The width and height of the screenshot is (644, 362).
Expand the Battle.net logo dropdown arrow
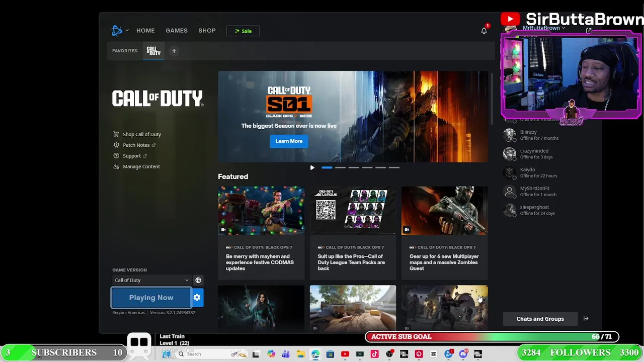(x=127, y=31)
